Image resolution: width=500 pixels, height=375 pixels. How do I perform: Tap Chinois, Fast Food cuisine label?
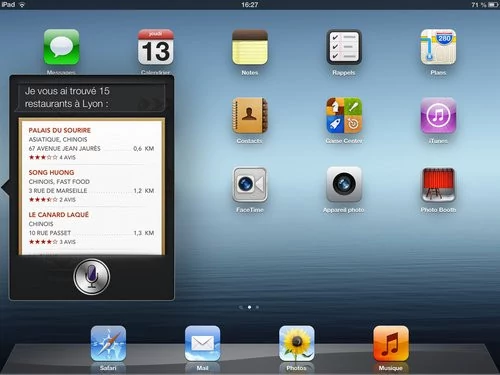59,182
